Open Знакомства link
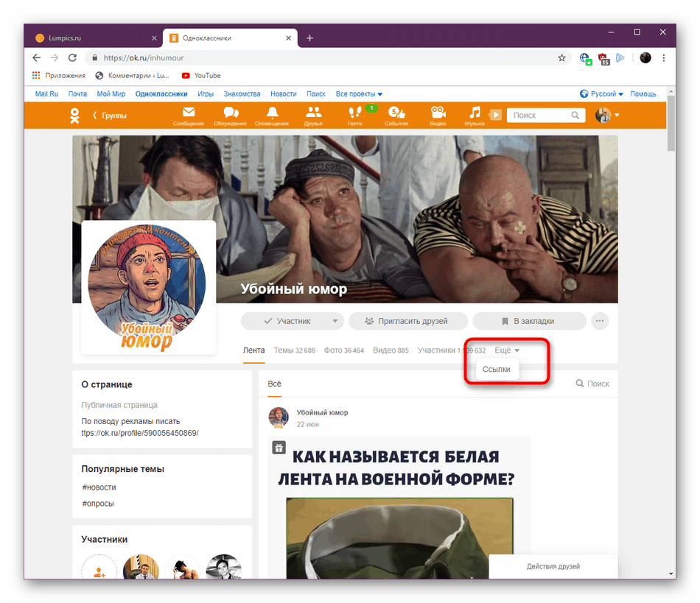 click(242, 94)
